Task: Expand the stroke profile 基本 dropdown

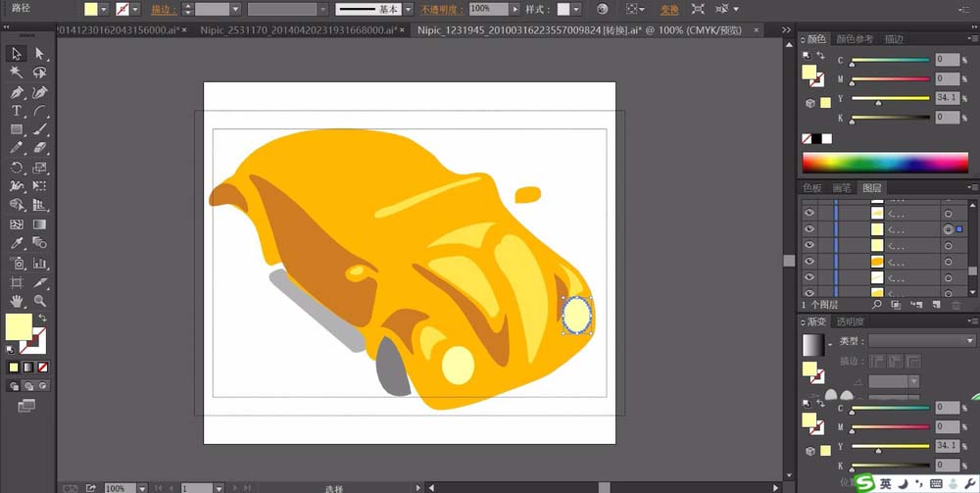Action: 408,9
